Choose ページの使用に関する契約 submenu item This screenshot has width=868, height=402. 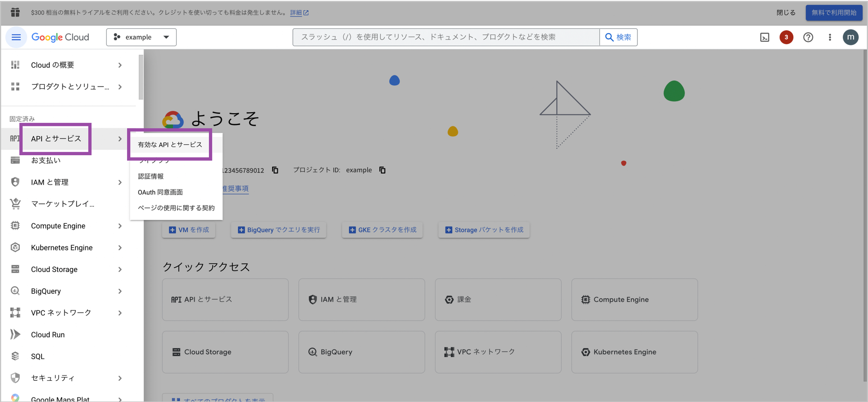click(x=176, y=208)
